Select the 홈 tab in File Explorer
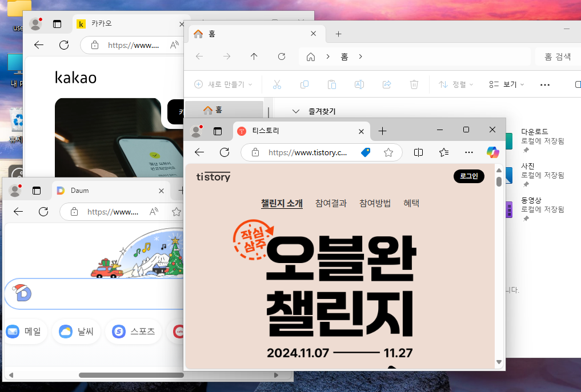Screen dimensions: 581x392 [x=256, y=34]
